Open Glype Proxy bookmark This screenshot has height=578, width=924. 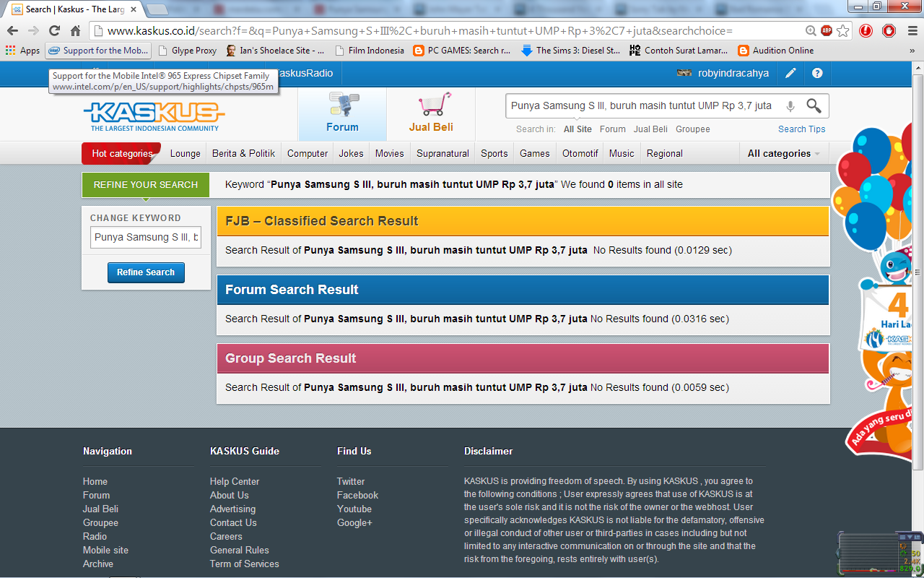(x=186, y=51)
